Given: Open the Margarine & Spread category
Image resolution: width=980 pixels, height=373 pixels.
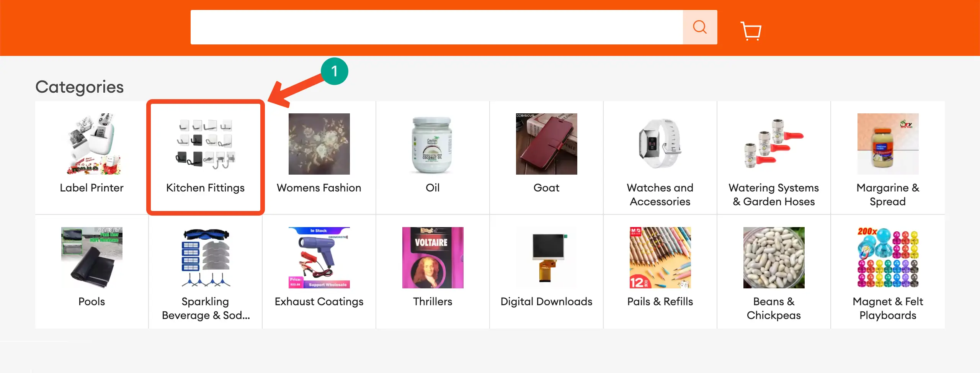Looking at the screenshot, I should pyautogui.click(x=888, y=144).
